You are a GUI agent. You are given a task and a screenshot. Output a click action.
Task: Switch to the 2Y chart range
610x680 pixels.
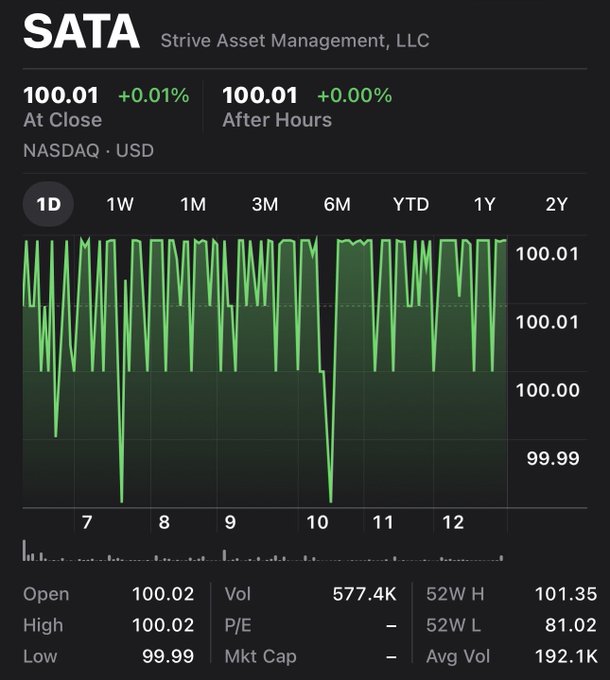[x=556, y=204]
